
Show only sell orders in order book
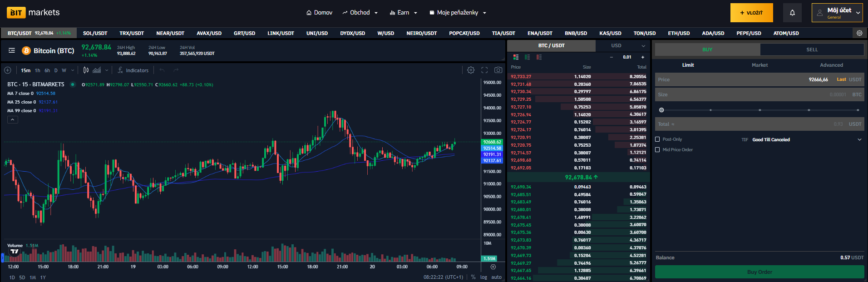pyautogui.click(x=539, y=57)
